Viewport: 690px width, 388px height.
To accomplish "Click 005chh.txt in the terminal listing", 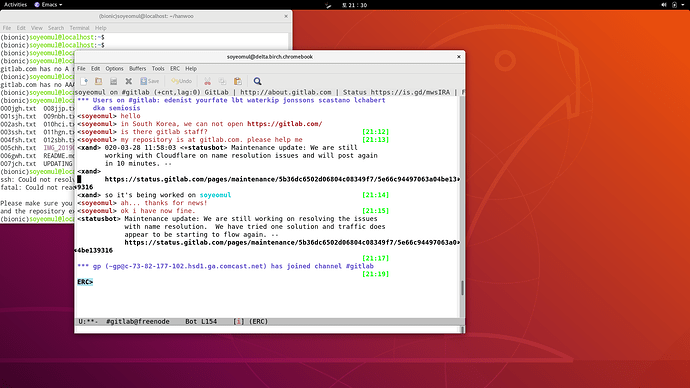I will point(18,148).
